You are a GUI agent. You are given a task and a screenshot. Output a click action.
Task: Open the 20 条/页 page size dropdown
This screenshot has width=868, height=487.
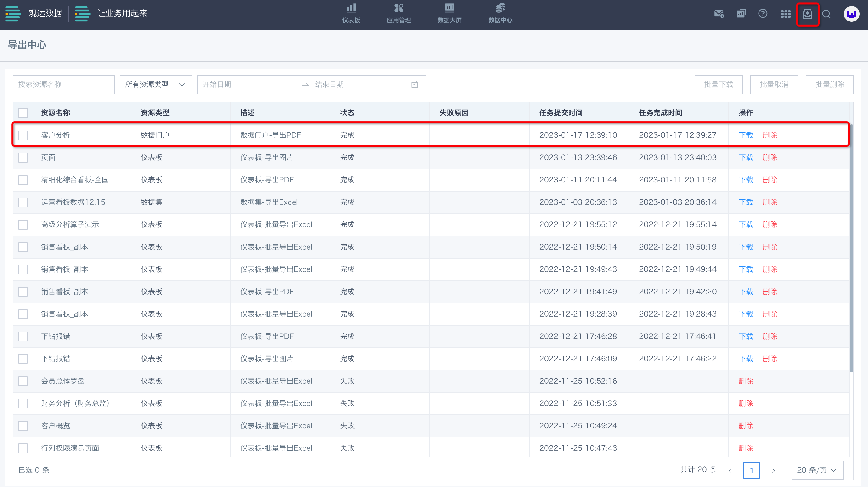coord(817,470)
